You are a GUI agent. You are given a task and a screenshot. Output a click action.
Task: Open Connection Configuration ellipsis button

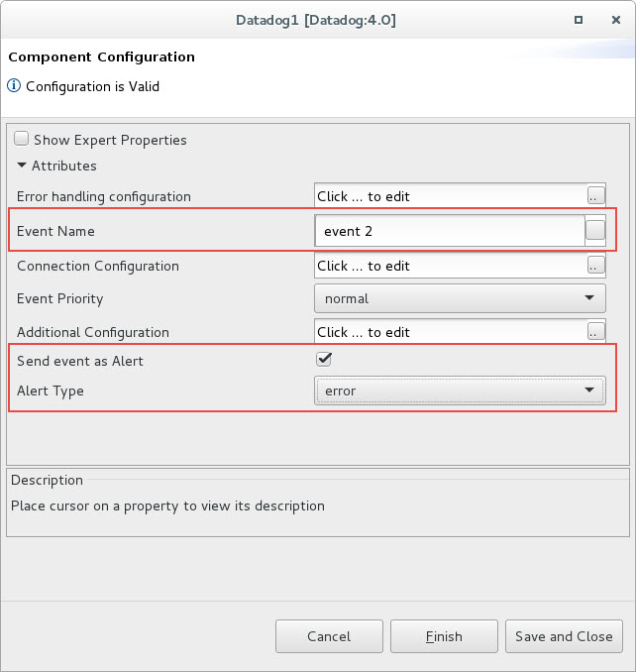(595, 266)
